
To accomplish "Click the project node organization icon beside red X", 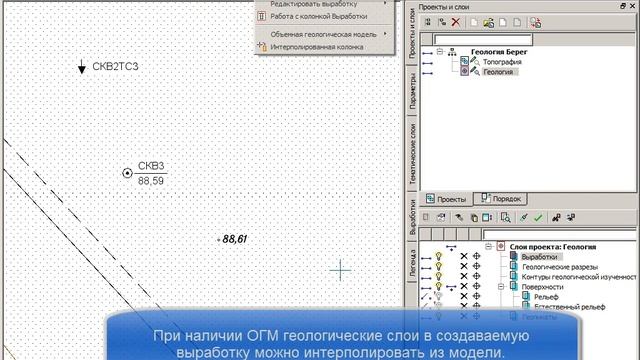I will coord(442,22).
